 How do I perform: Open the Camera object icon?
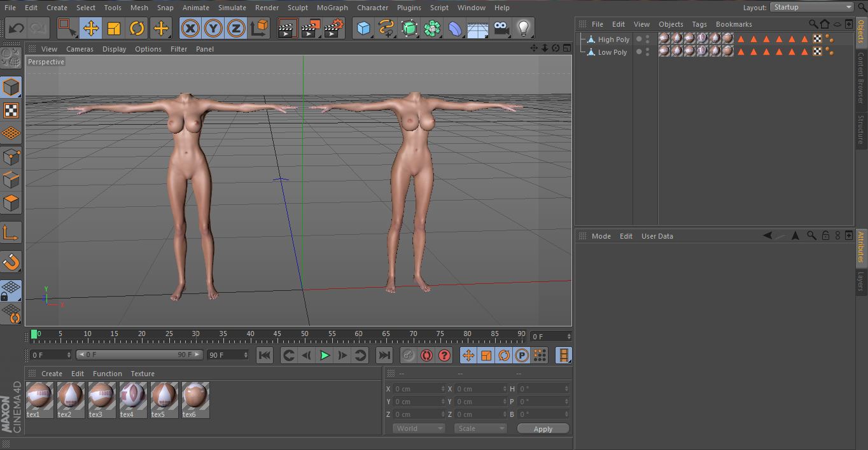click(x=501, y=28)
